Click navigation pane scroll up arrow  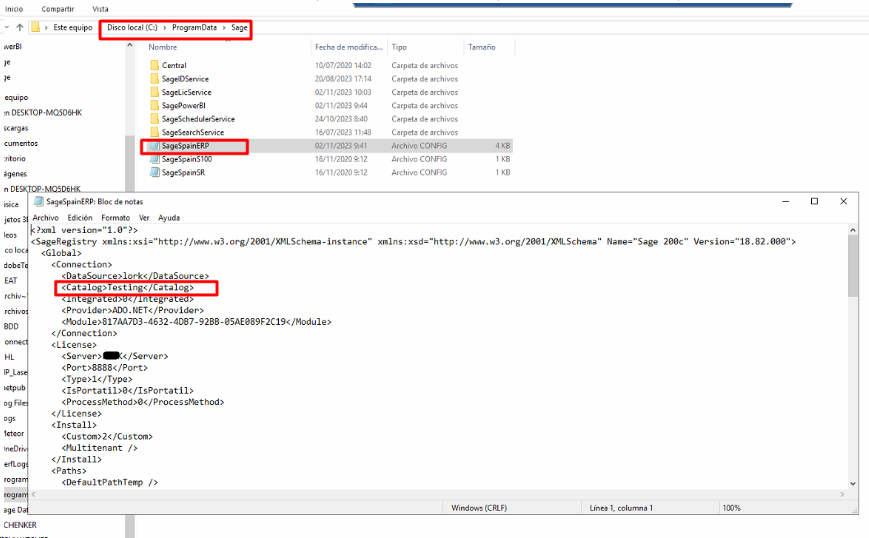[130, 45]
